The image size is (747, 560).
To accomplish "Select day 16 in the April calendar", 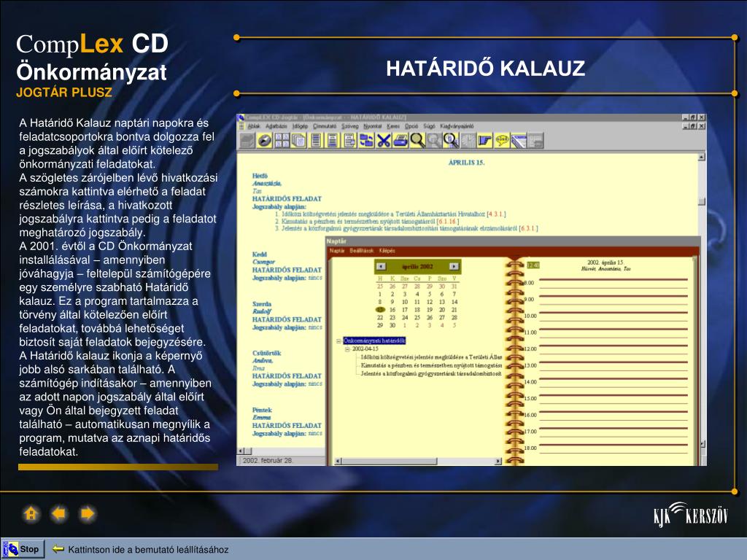I will pyautogui.click(x=392, y=309).
